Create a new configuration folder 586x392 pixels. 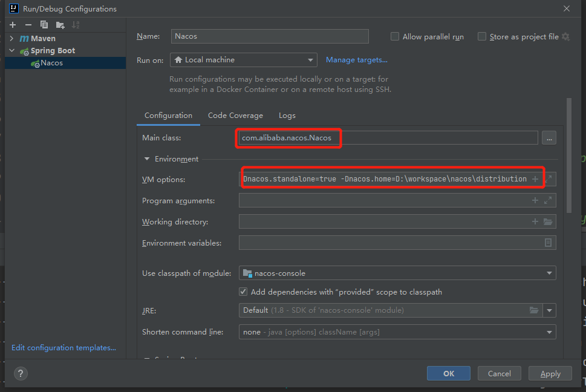pyautogui.click(x=60, y=25)
